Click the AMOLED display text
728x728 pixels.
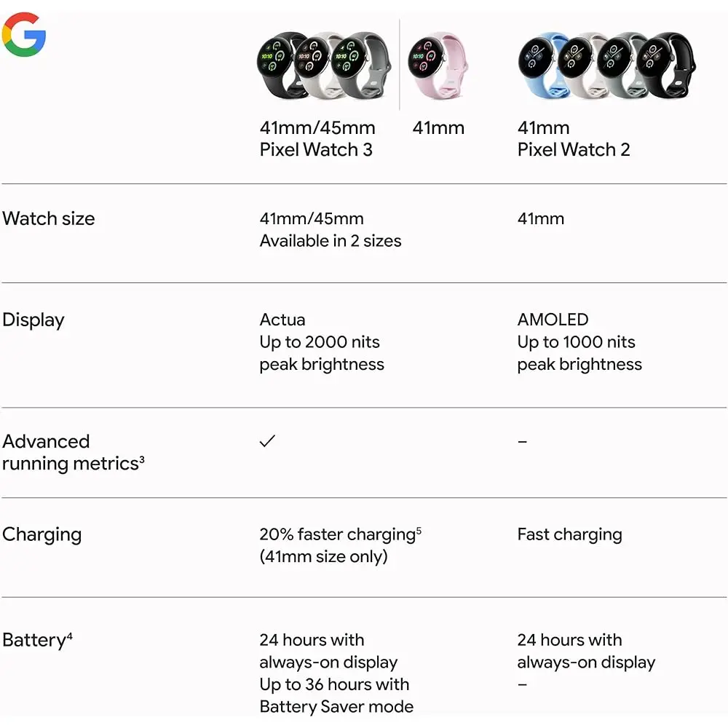(x=553, y=320)
